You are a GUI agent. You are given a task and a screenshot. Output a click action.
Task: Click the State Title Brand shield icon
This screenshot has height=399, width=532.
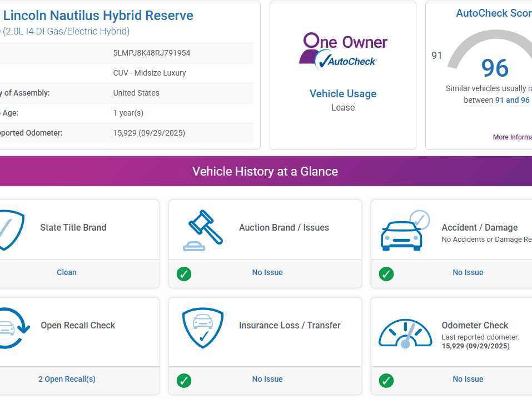click(11, 230)
